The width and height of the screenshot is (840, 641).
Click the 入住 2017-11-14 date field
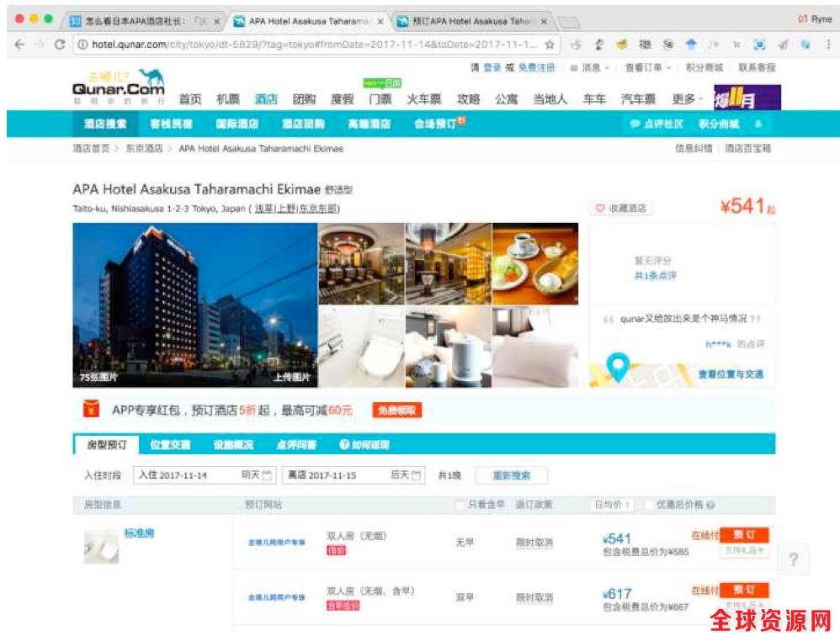[x=204, y=475]
